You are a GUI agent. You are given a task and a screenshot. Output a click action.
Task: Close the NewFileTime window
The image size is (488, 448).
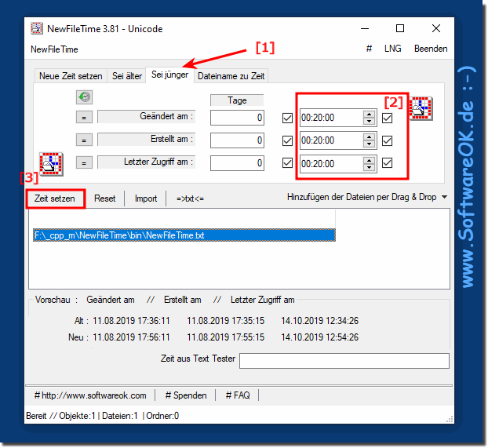[436, 29]
